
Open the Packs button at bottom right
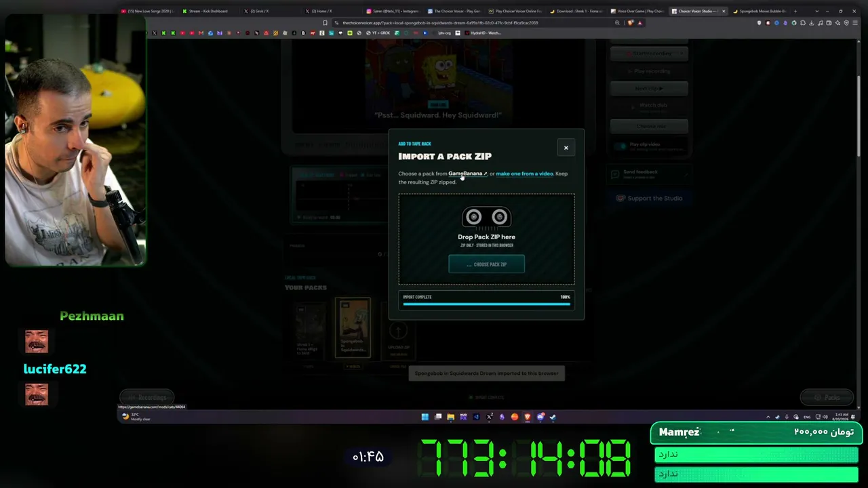pyautogui.click(x=827, y=397)
